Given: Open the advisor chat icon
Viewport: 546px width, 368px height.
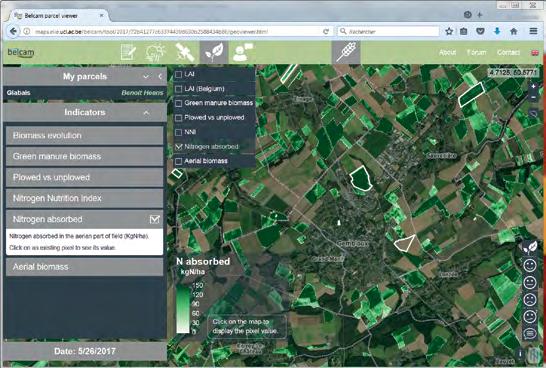Looking at the screenshot, I should (x=243, y=53).
